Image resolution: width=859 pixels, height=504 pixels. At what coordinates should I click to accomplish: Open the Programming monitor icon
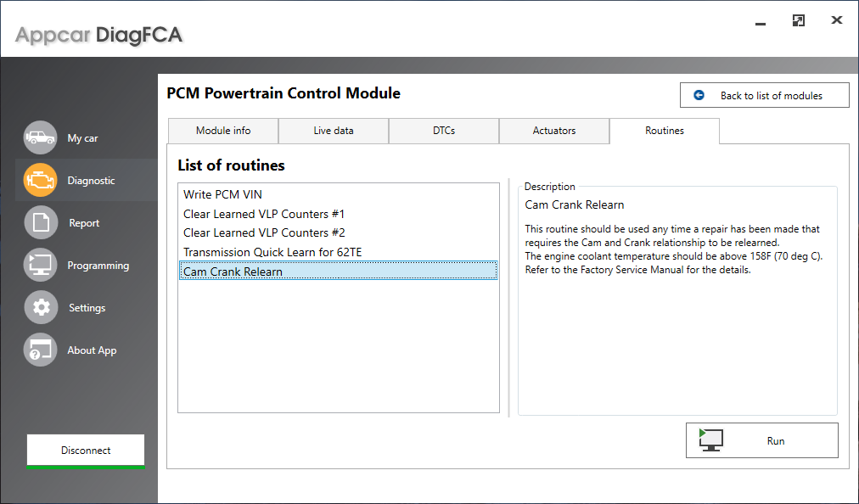[x=40, y=265]
